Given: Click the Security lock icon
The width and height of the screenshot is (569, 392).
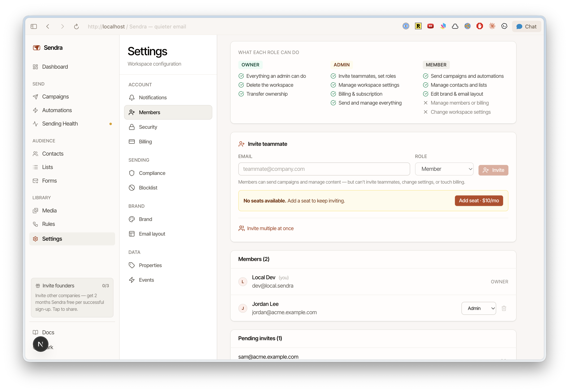Looking at the screenshot, I should click(132, 127).
